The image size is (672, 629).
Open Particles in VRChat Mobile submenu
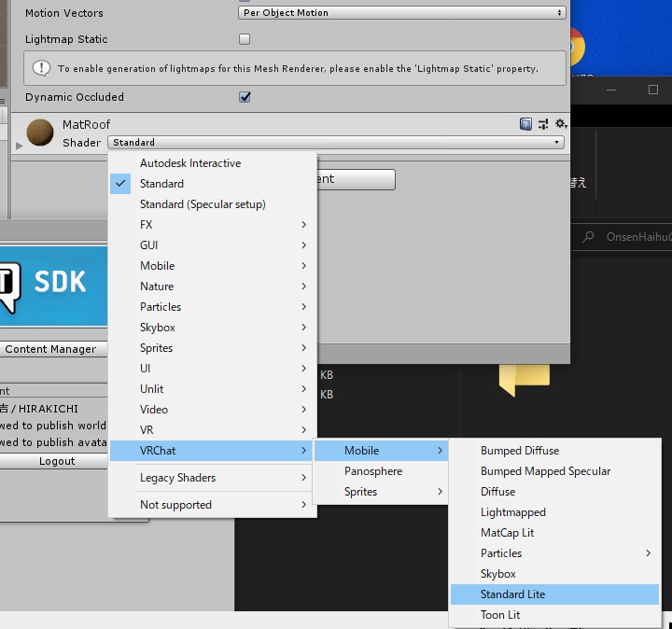coord(554,553)
